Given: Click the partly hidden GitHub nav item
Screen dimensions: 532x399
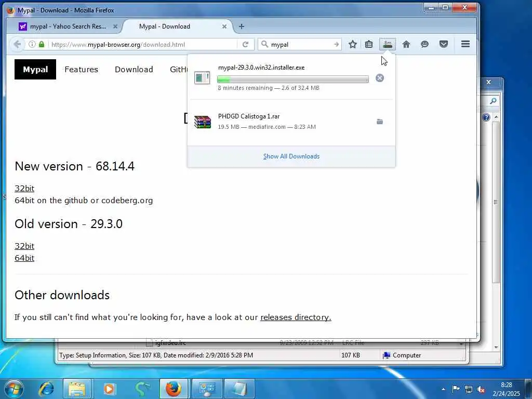Looking at the screenshot, I should [179, 69].
